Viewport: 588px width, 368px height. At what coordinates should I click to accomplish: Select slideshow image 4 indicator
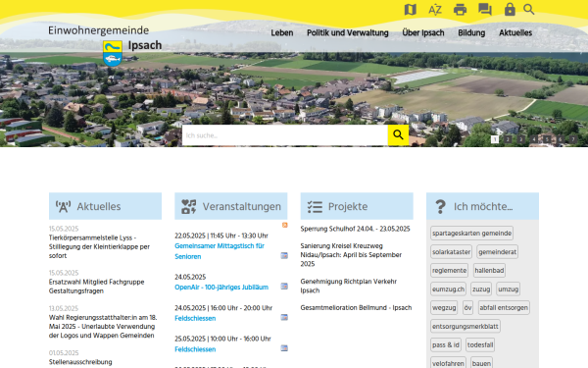click(534, 139)
